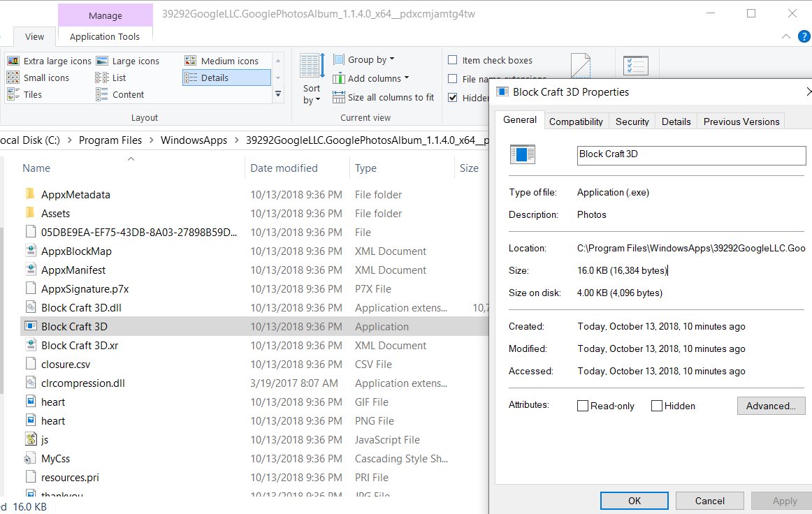Click the heart GIF file icon
Screen dimensions: 812x514
31,402
